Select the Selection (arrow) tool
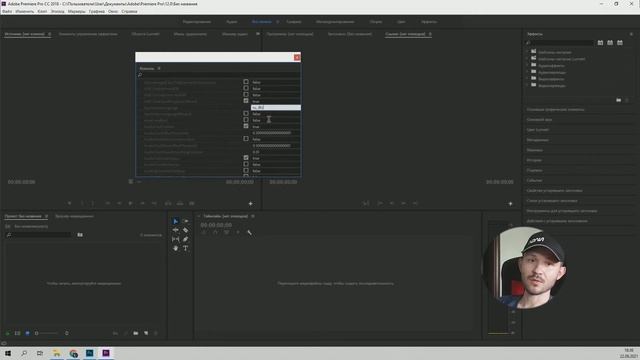640x360 pixels. [x=176, y=221]
